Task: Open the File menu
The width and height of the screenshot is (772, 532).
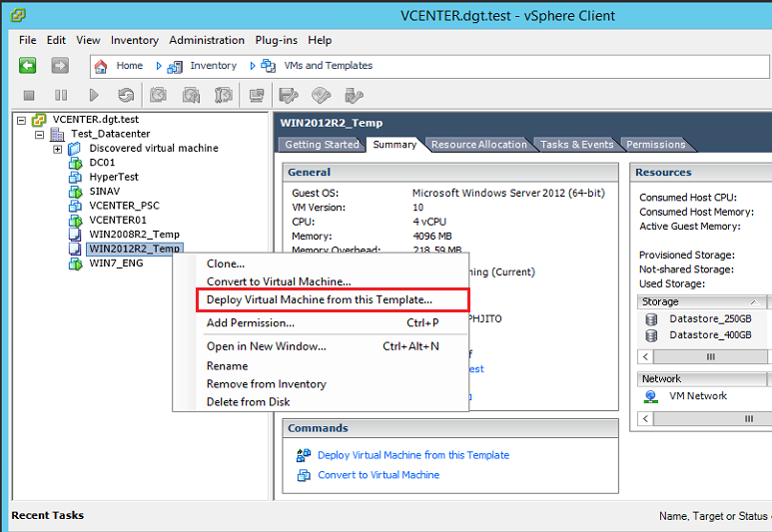Action: 28,40
